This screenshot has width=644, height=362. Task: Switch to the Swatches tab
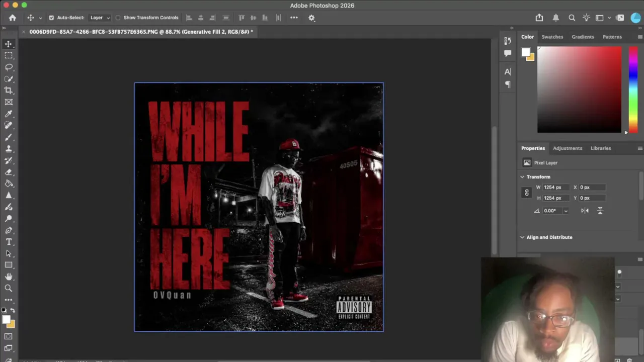tap(552, 37)
